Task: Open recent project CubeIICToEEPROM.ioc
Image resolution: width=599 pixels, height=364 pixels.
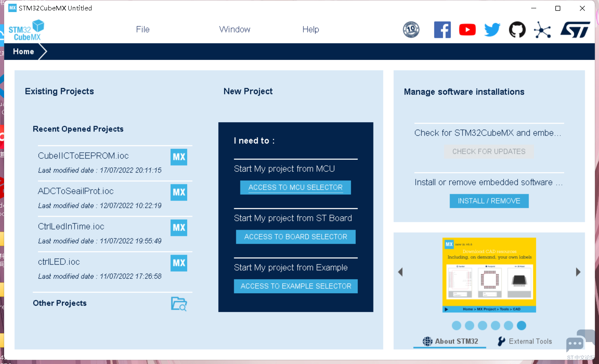Action: 83,156
